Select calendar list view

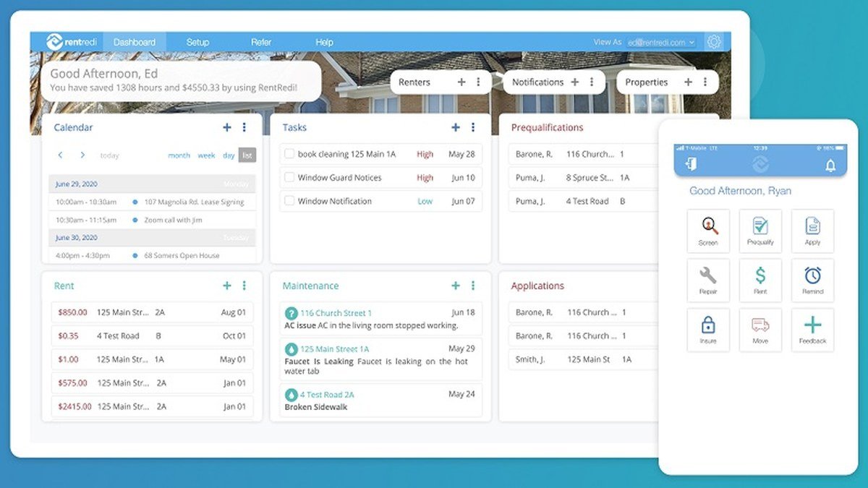pyautogui.click(x=247, y=155)
